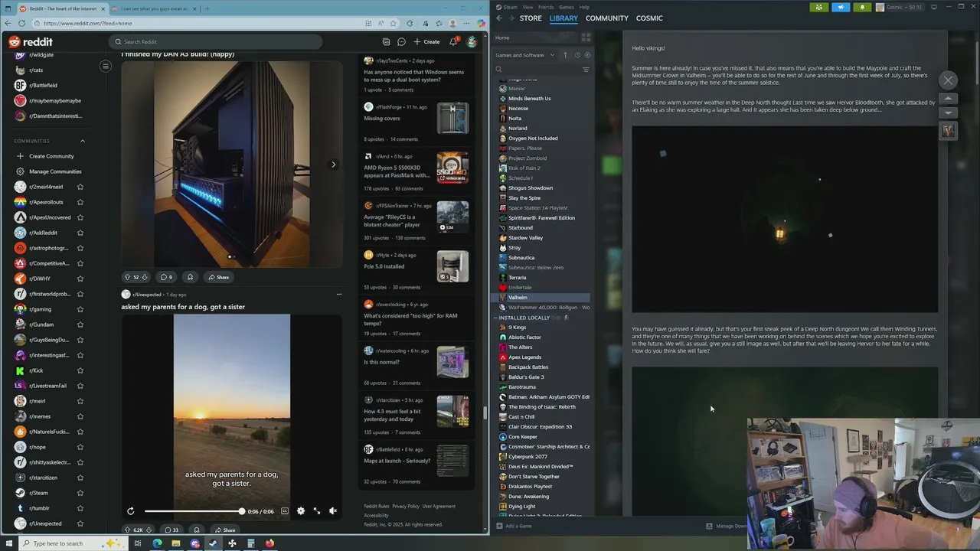Viewport: 980px width, 551px height.
Task: Click Reddit advertise icon beside chat
Action: (386, 42)
